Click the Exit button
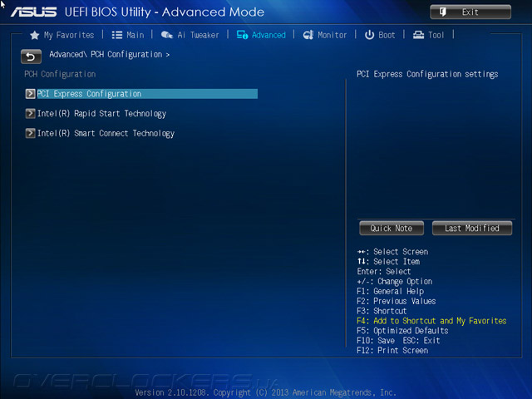Image resolution: width=532 pixels, height=399 pixels. point(470,12)
